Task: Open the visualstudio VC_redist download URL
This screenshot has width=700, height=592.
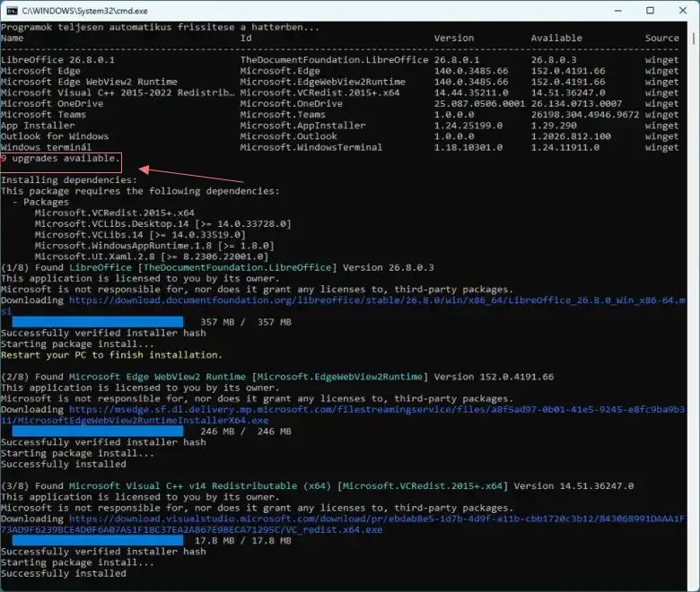Action: tap(343, 524)
